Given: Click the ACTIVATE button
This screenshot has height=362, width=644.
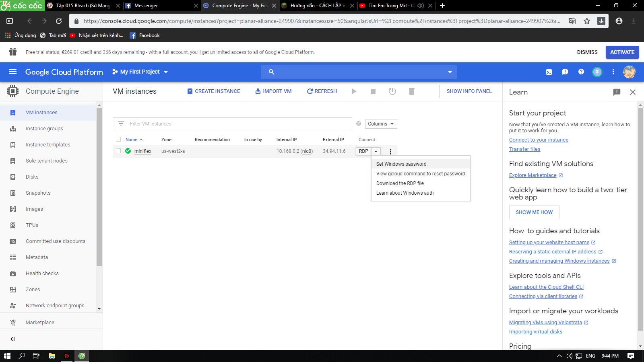Looking at the screenshot, I should [x=622, y=52].
